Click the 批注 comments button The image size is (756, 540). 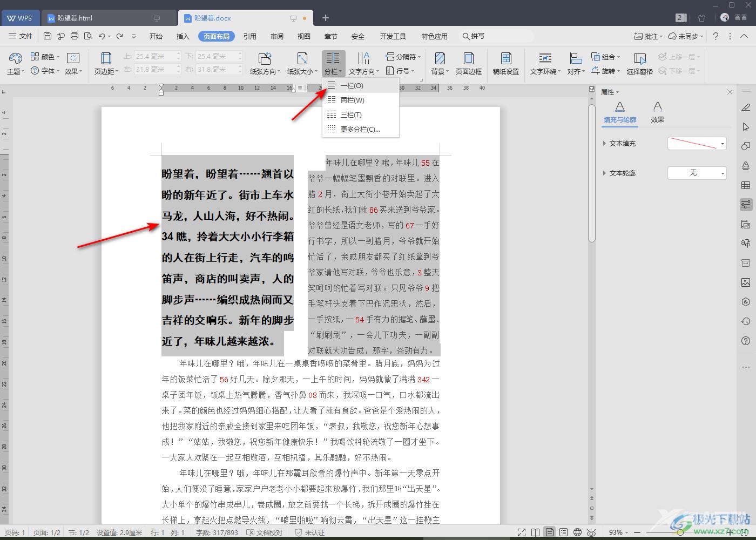click(648, 36)
